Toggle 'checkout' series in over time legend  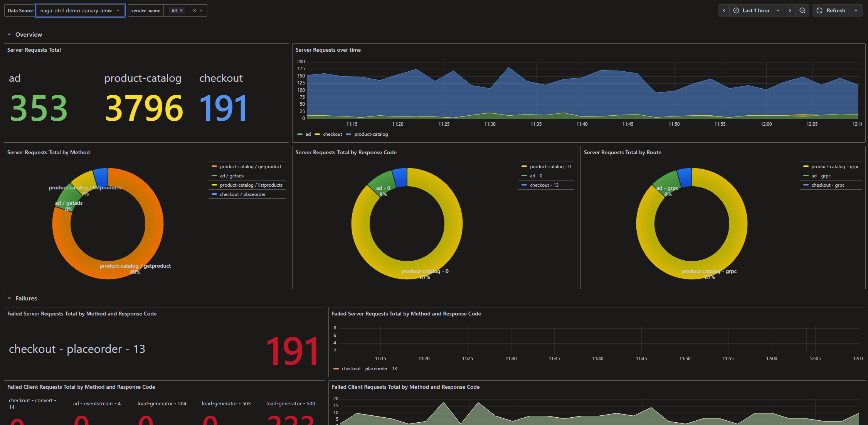click(x=332, y=134)
